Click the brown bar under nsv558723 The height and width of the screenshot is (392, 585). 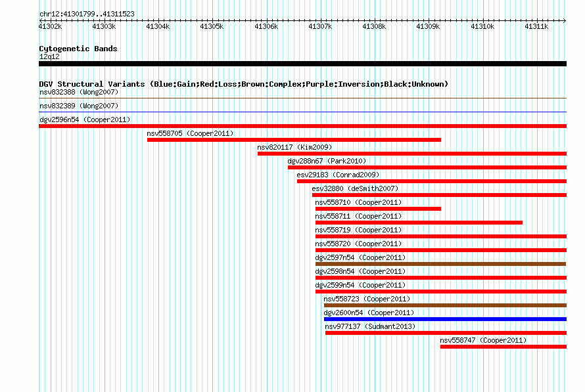(445, 305)
